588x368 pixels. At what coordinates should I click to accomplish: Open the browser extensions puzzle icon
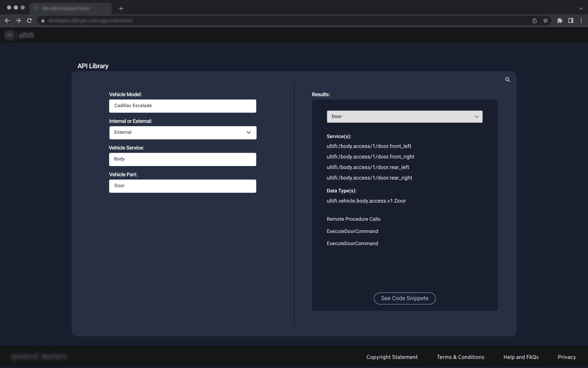[560, 21]
